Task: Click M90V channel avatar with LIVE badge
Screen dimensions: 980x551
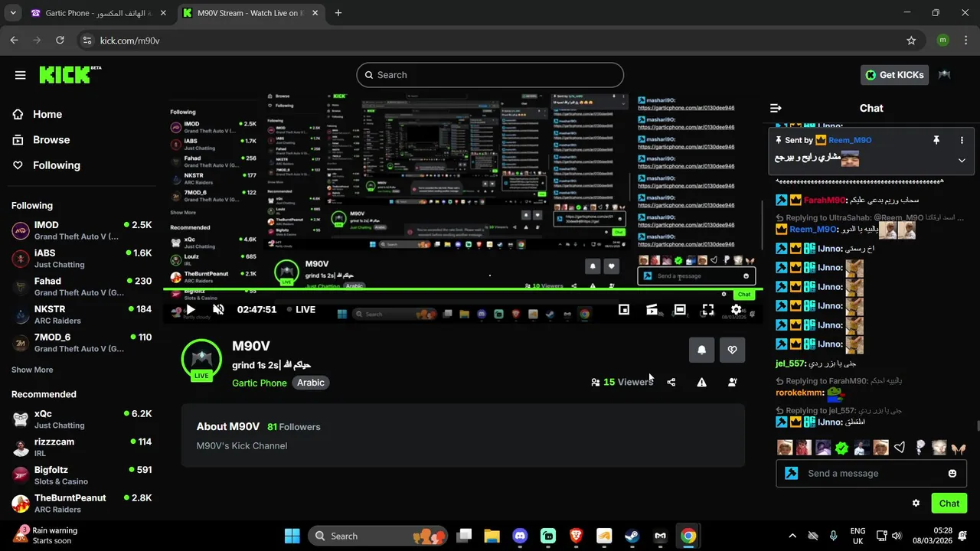Action: [x=201, y=360]
